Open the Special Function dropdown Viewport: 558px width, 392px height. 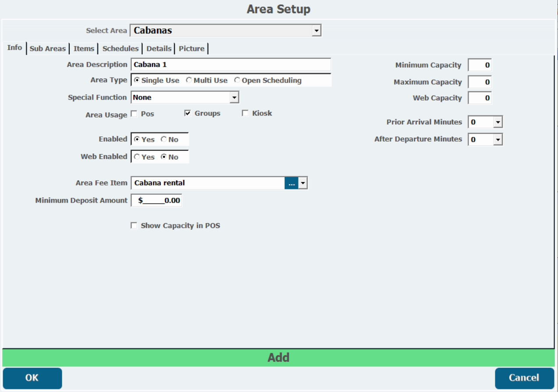[234, 97]
